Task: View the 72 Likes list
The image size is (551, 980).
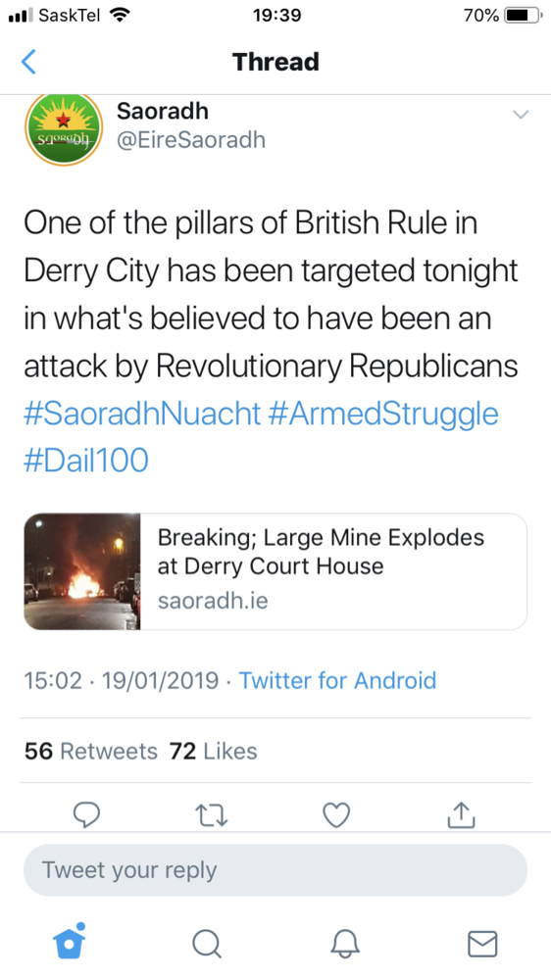Action: pyautogui.click(x=214, y=751)
